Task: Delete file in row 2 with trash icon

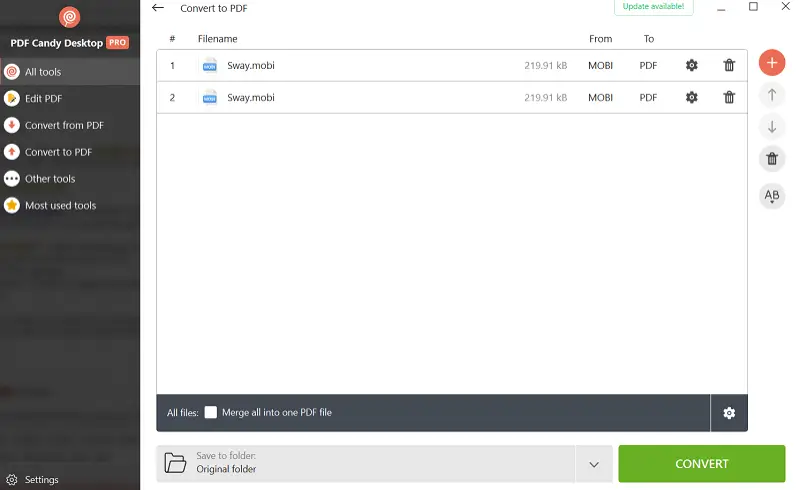Action: (729, 97)
